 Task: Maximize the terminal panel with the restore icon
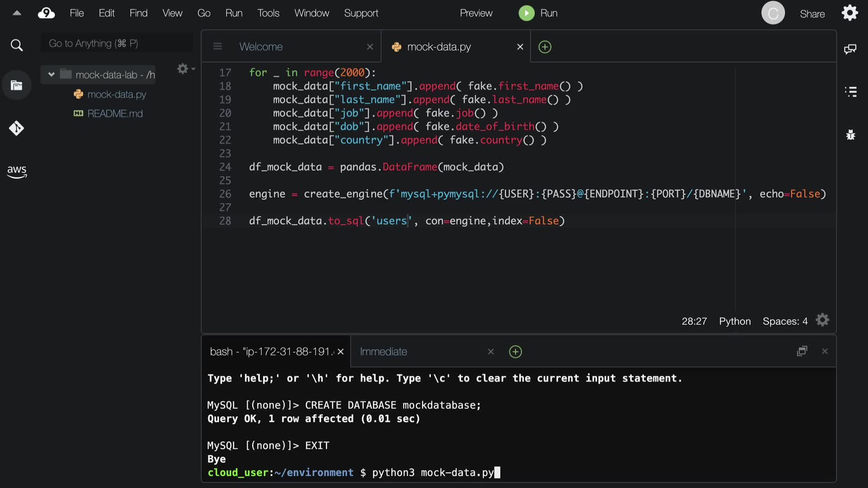(x=802, y=351)
